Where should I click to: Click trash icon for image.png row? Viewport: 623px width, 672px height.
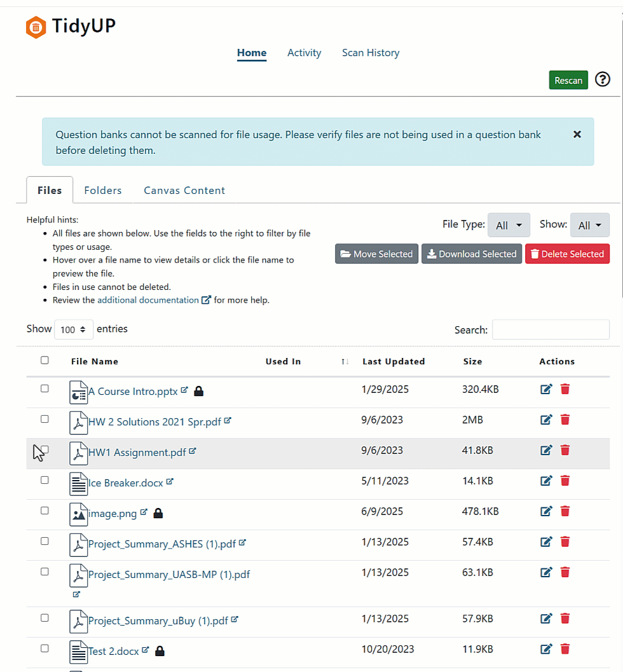click(565, 511)
